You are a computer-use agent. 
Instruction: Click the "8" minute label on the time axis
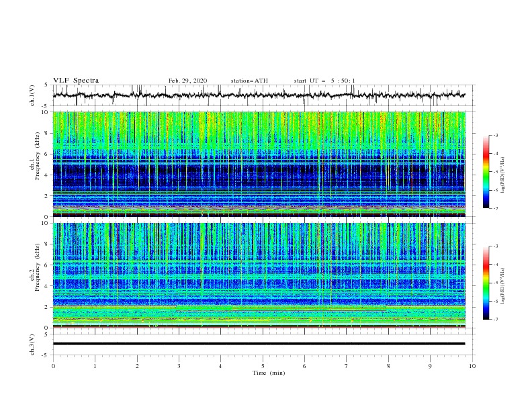388,366
